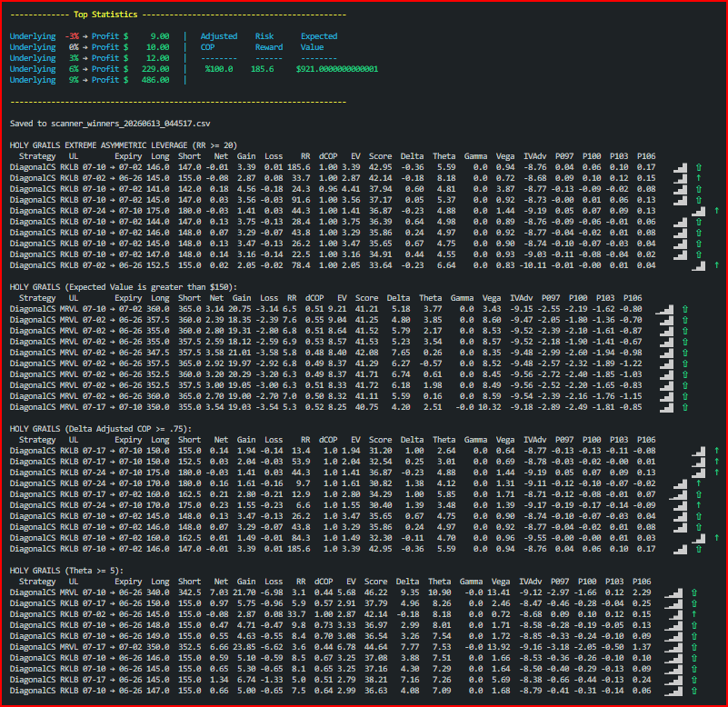The height and width of the screenshot is (707, 728).
Task: Click the delta value 7.65
Action: click(x=401, y=353)
